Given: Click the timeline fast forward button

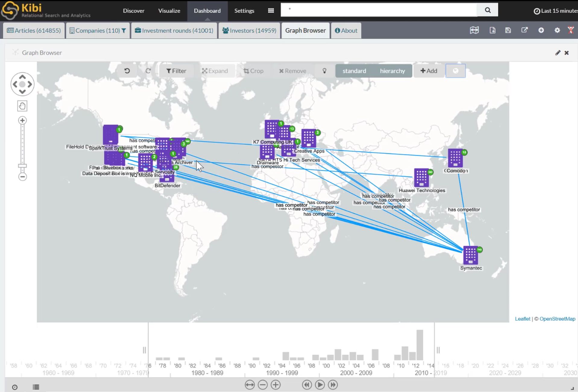Looking at the screenshot, I should pos(333,385).
